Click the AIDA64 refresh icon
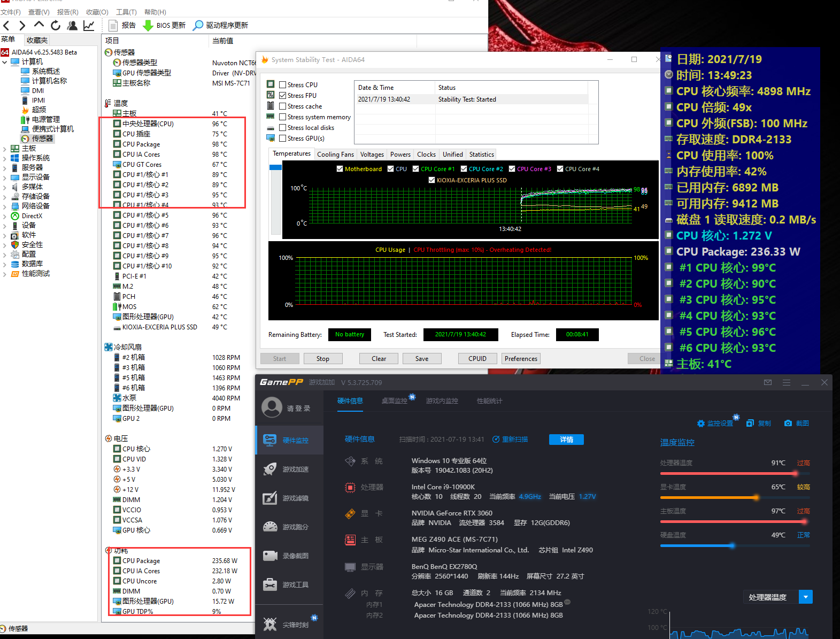This screenshot has height=639, width=840. click(56, 25)
